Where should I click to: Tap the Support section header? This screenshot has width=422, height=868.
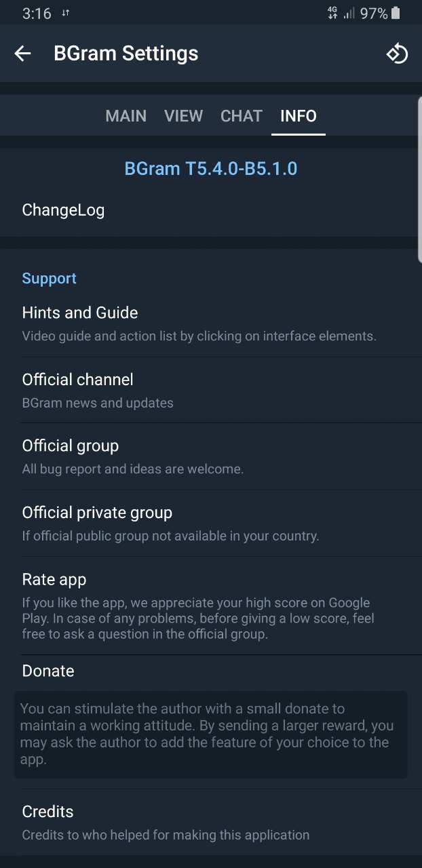49,279
